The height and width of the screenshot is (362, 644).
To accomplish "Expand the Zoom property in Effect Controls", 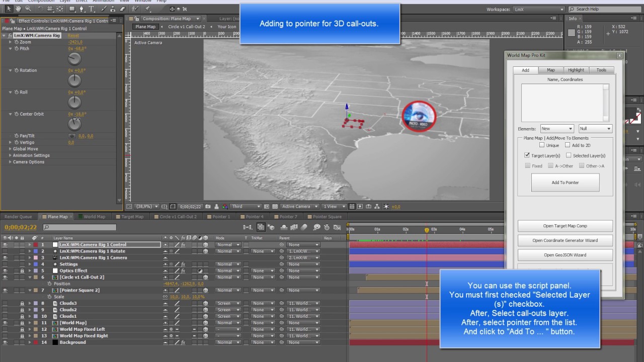I will (x=10, y=42).
